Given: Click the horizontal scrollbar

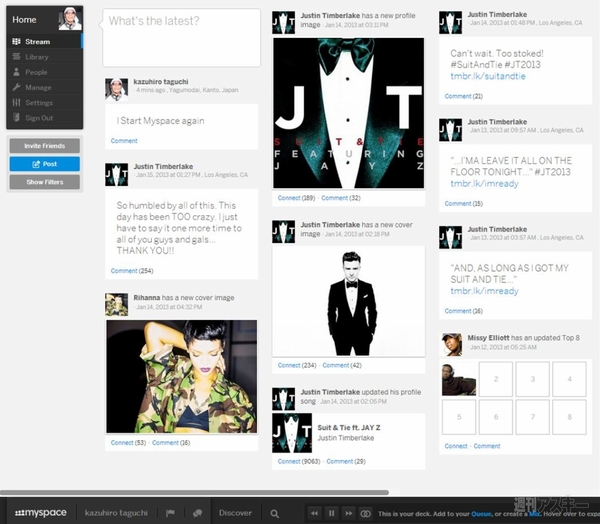Looking at the screenshot, I should [x=194, y=492].
